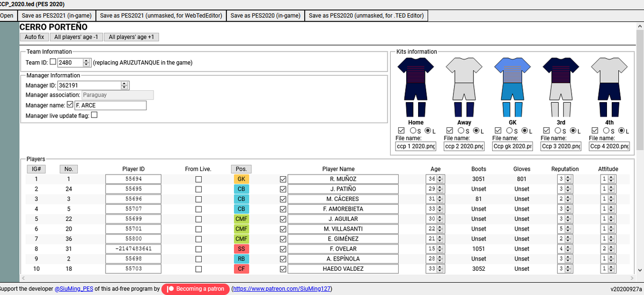Select L sleeve option for Away kit
The height and width of the screenshot is (295, 644).
[477, 131]
